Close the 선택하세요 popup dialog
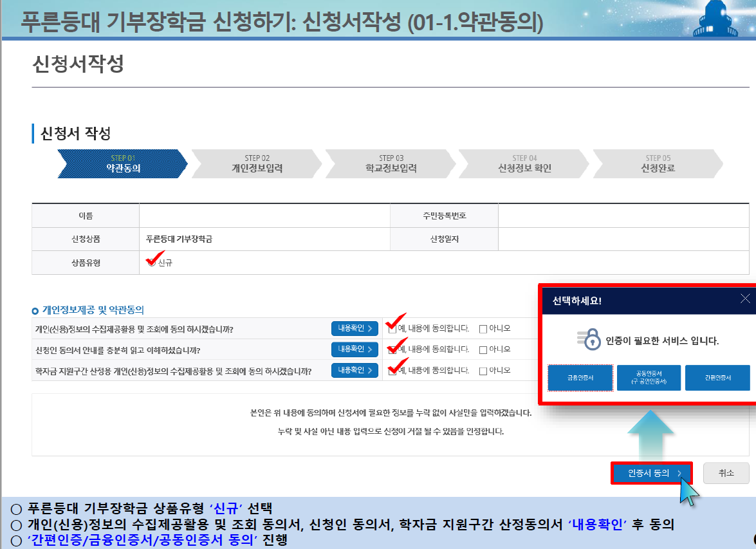This screenshot has width=756, height=549. coord(745,298)
